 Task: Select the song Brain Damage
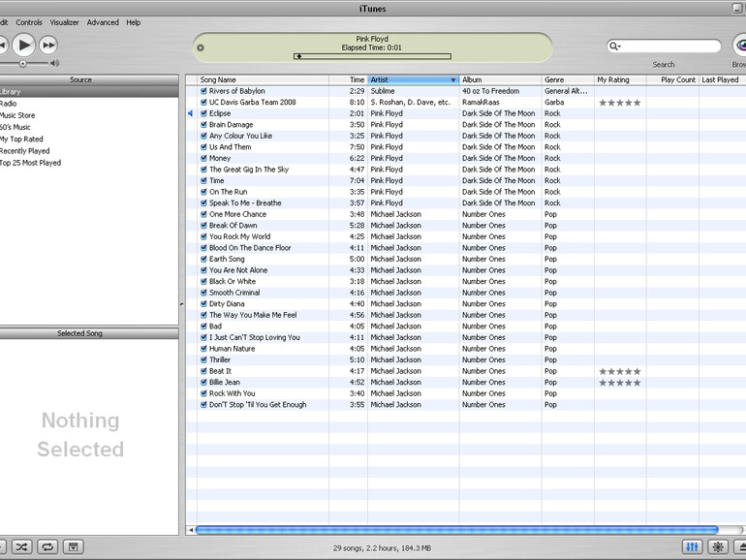(232, 125)
